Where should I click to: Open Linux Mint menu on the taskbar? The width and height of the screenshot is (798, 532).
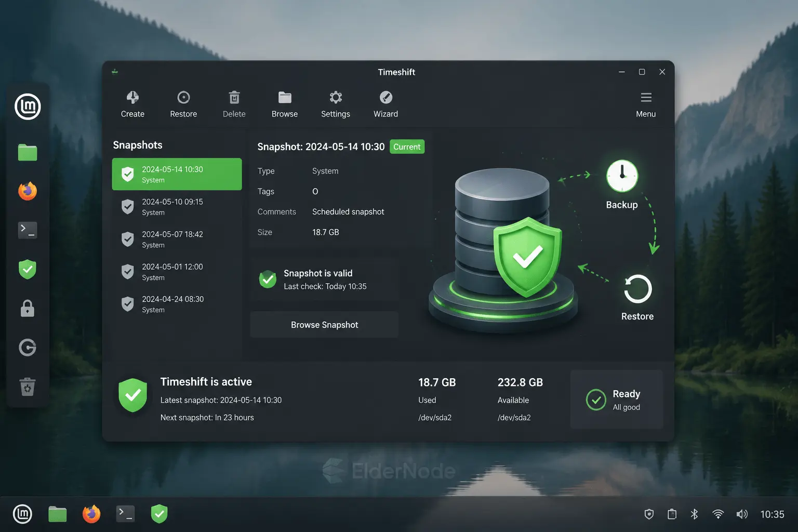tap(22, 514)
